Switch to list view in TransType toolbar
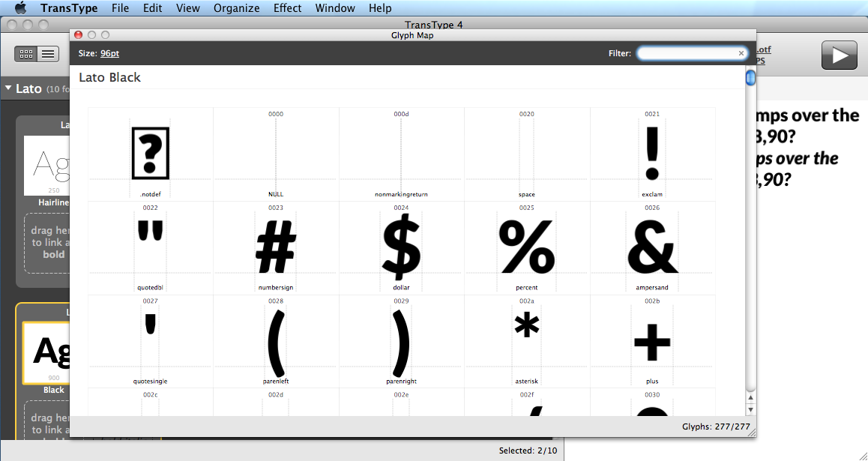The width and height of the screenshot is (868, 461). coord(48,54)
